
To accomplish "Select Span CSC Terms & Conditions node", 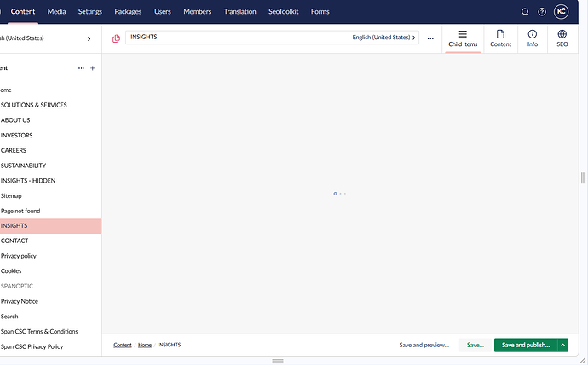I will (39, 332).
